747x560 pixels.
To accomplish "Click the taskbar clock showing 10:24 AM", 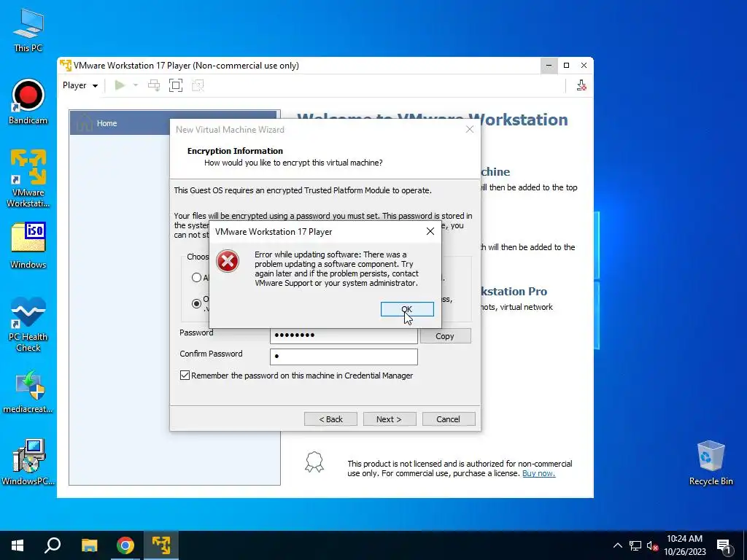I will 685,545.
